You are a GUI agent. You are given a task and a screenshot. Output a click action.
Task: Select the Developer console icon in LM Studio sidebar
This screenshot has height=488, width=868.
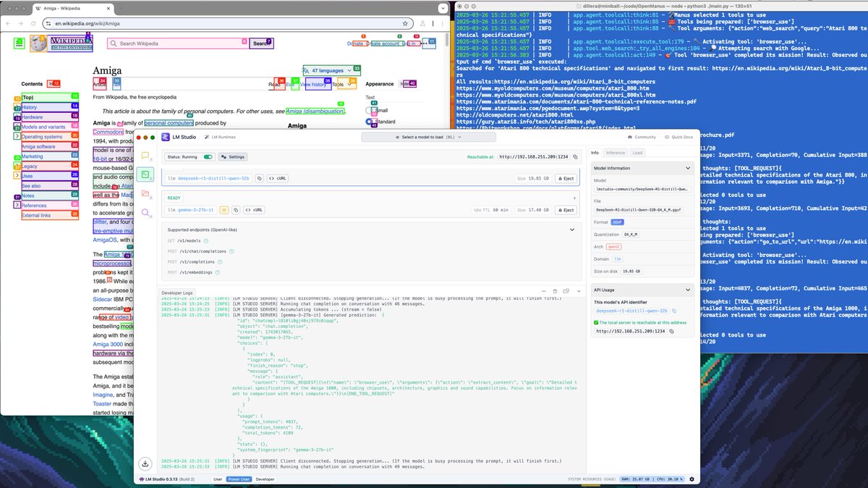pyautogui.click(x=145, y=174)
